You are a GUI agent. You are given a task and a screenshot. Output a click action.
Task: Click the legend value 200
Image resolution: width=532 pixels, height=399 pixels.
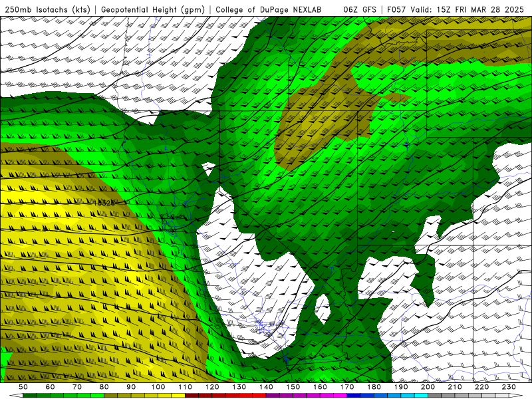(x=428, y=387)
